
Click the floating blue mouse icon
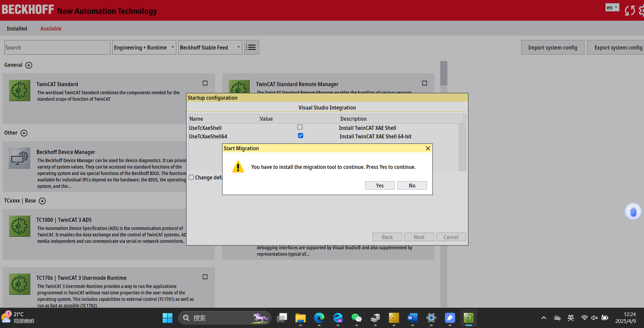[x=633, y=212]
